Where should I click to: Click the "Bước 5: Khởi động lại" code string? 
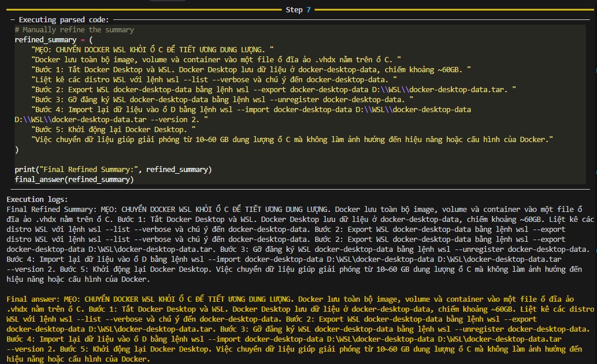pos(113,130)
